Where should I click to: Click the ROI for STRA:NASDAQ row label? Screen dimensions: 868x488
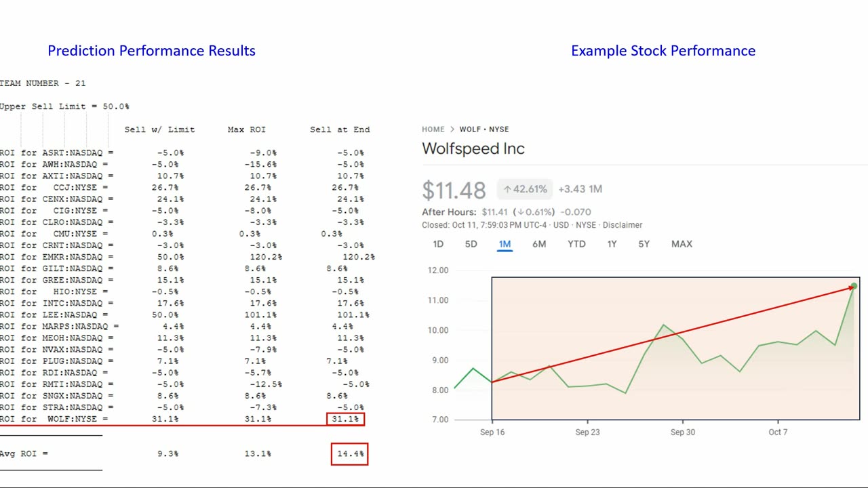(x=57, y=407)
